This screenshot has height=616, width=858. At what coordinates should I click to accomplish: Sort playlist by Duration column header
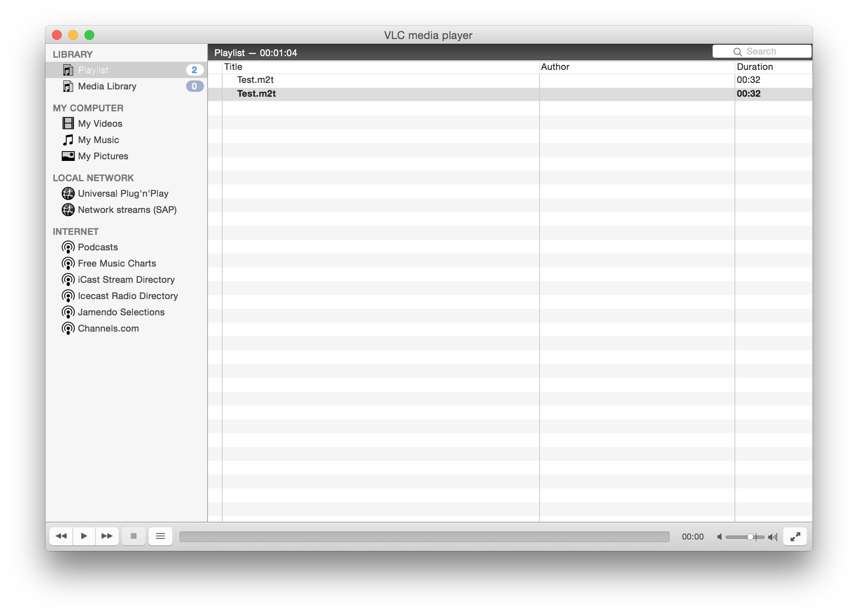point(773,67)
